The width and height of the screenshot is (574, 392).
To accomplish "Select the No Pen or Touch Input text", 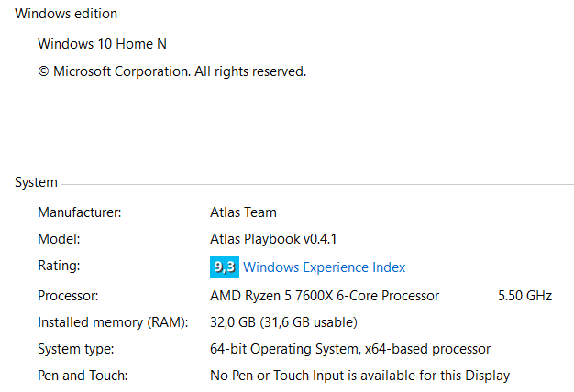I will 359,376.
